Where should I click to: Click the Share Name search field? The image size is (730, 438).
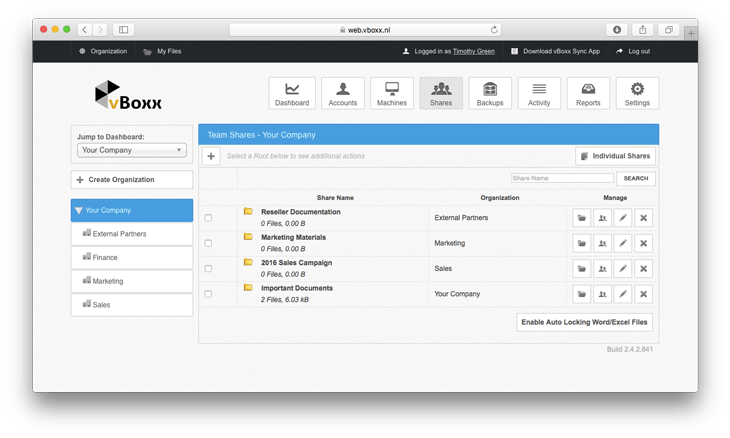(x=561, y=179)
